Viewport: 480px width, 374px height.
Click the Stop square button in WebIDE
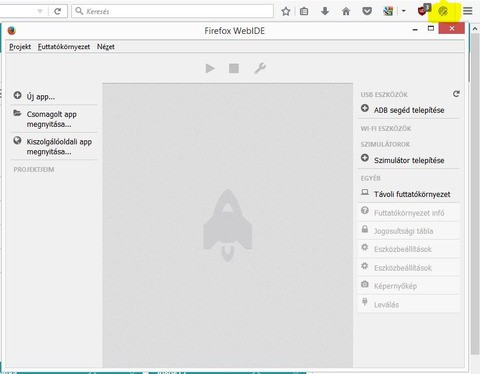[x=234, y=69]
